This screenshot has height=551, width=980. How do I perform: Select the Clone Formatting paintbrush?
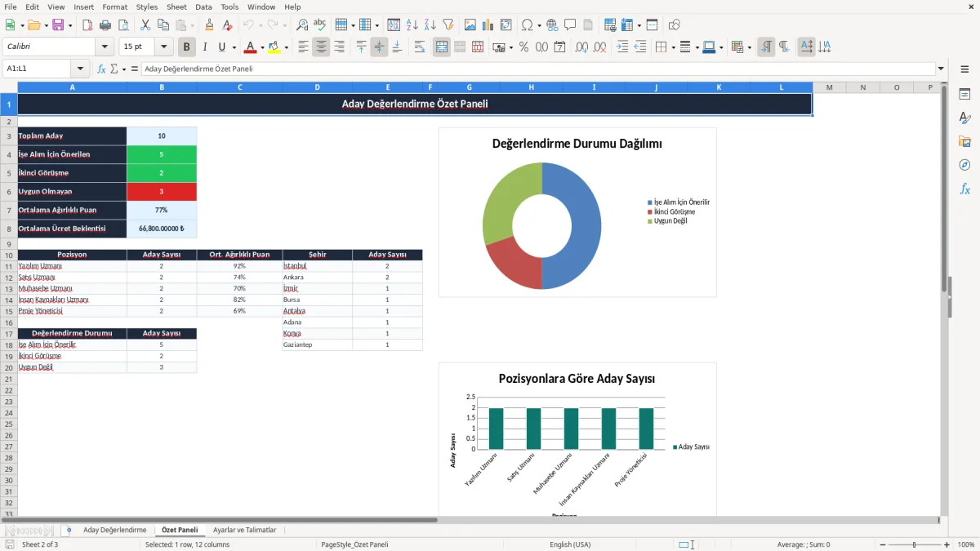pos(210,25)
